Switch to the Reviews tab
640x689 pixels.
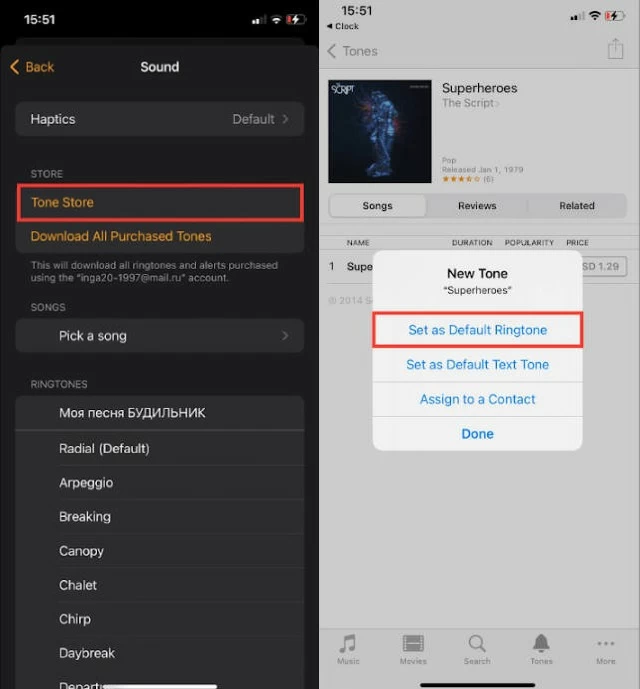point(477,206)
